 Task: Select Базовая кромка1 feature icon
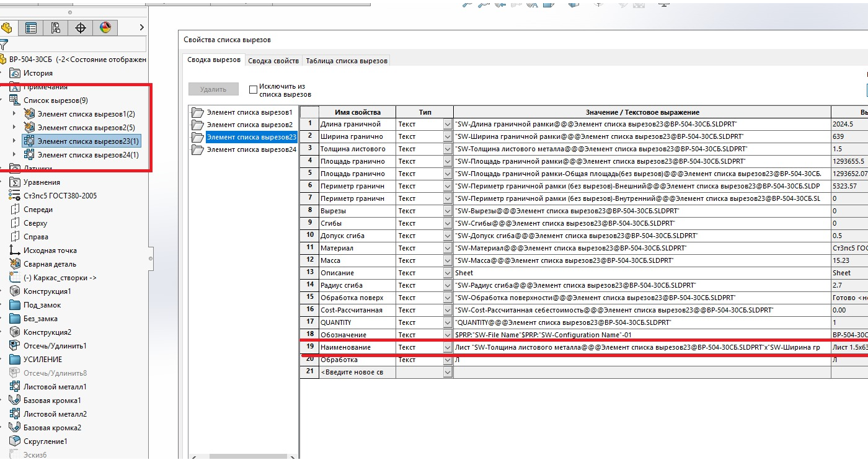[15, 401]
